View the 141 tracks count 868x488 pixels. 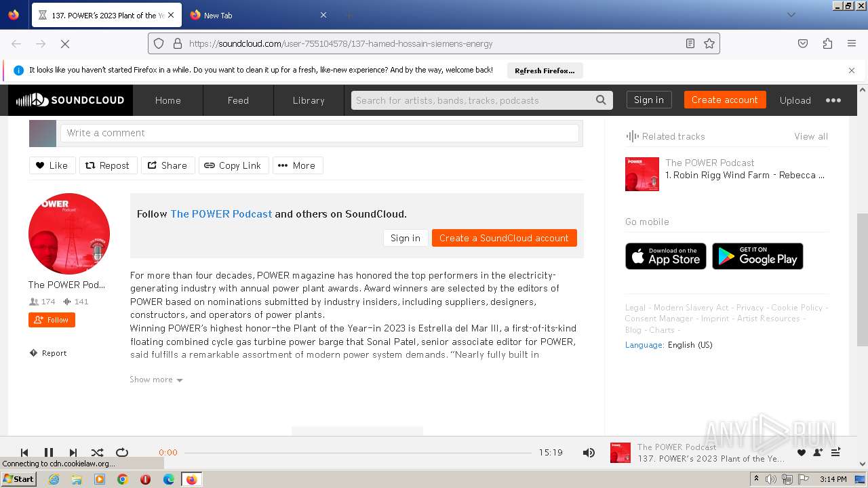coord(76,302)
